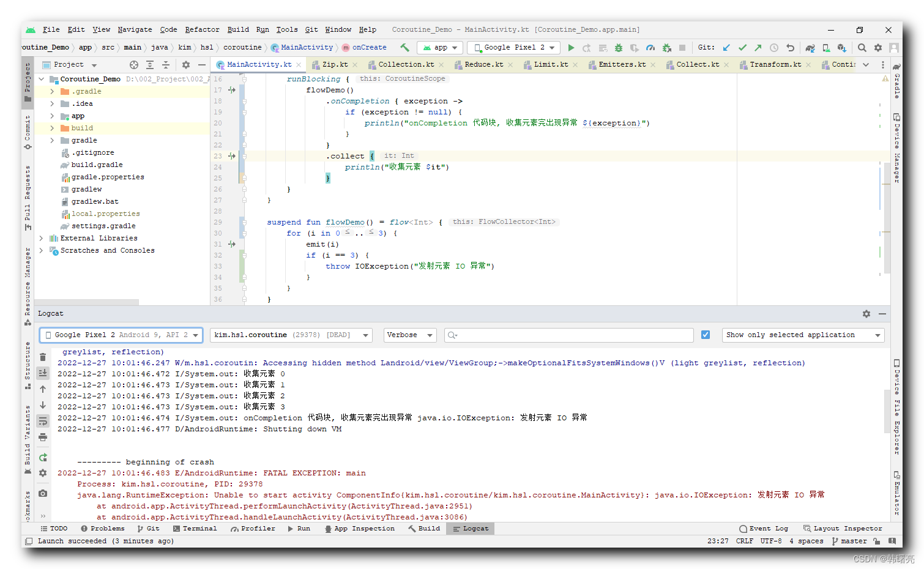
Task: Click the Git Rollback undo arrow icon
Action: (x=790, y=48)
